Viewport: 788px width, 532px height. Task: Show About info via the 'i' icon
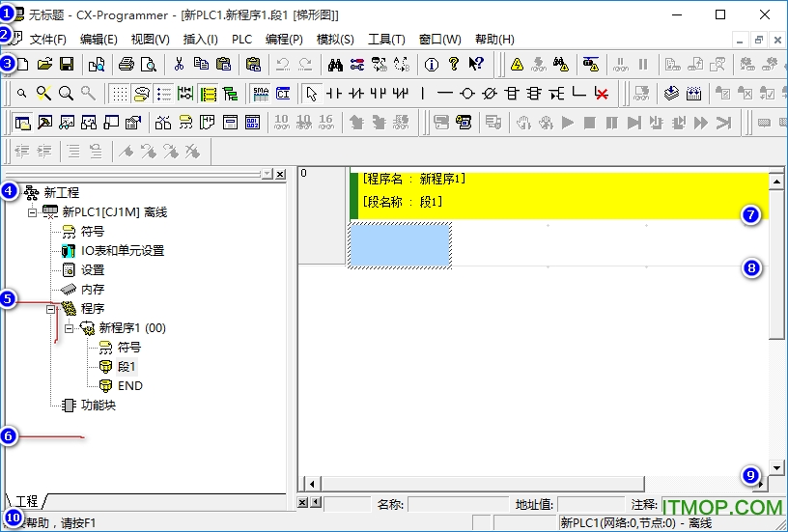pos(432,64)
